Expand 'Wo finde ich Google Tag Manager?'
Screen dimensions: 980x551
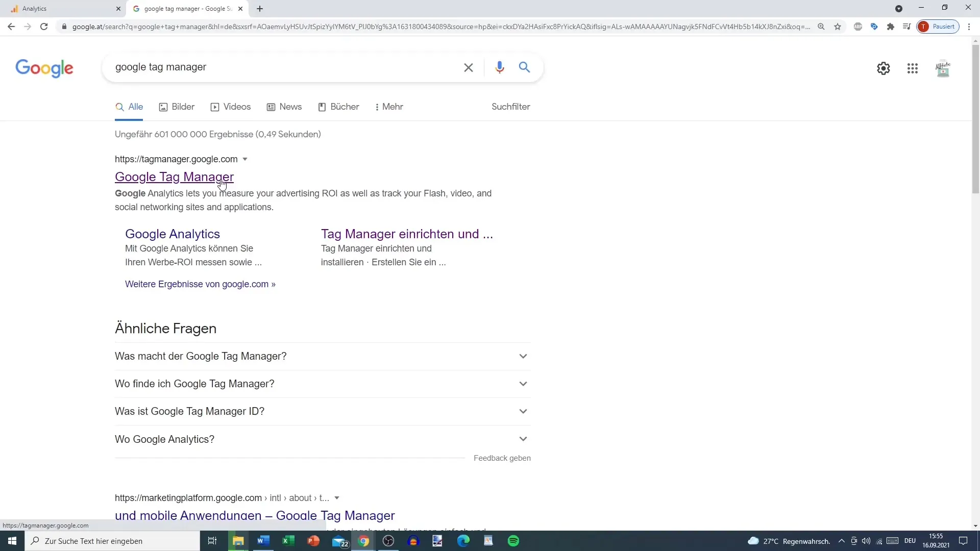coord(323,384)
